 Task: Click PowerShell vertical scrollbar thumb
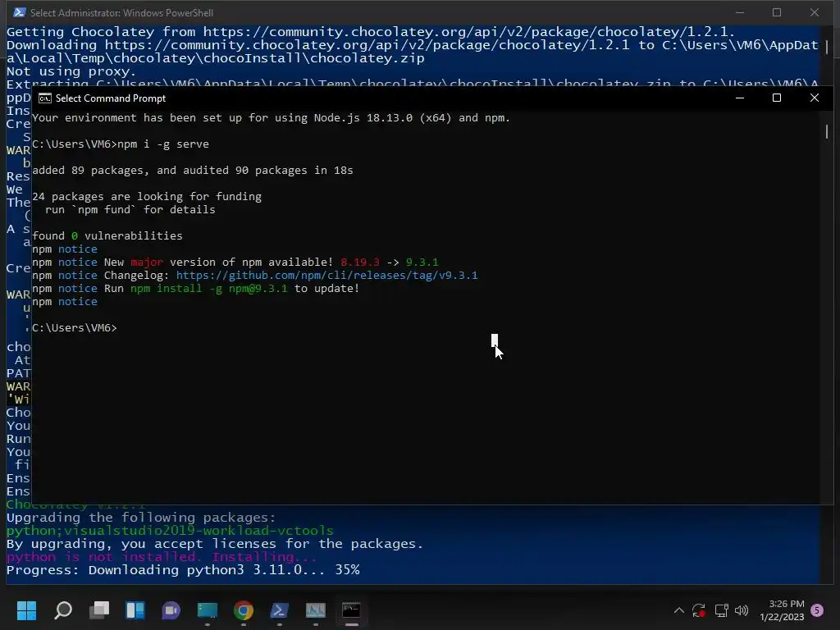827,47
